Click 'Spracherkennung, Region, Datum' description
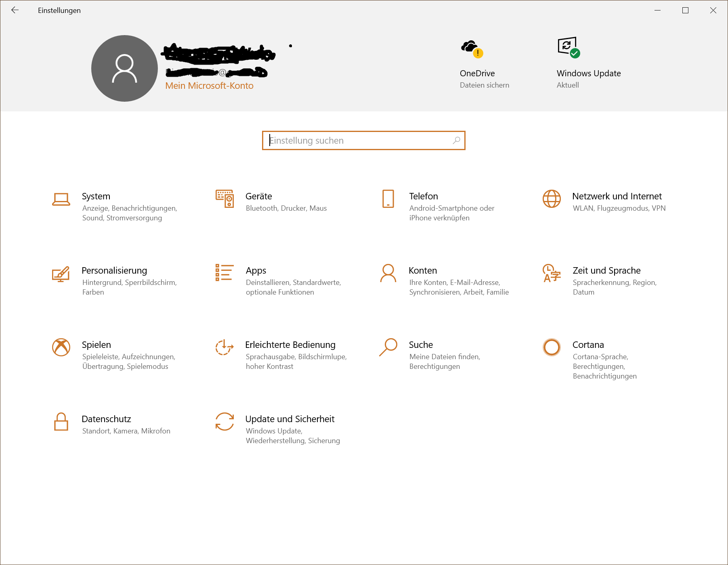Viewport: 728px width, 565px height. pos(615,287)
